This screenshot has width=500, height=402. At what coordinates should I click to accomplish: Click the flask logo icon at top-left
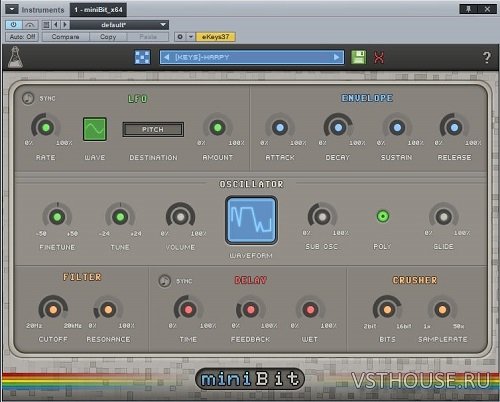click(15, 57)
